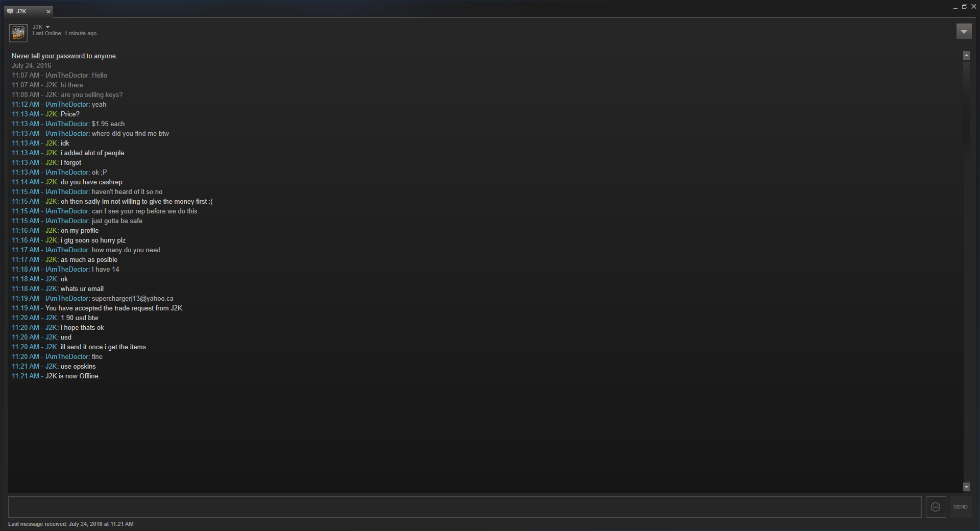Minimize the chat window
This screenshot has width=980, height=531.
[x=955, y=7]
